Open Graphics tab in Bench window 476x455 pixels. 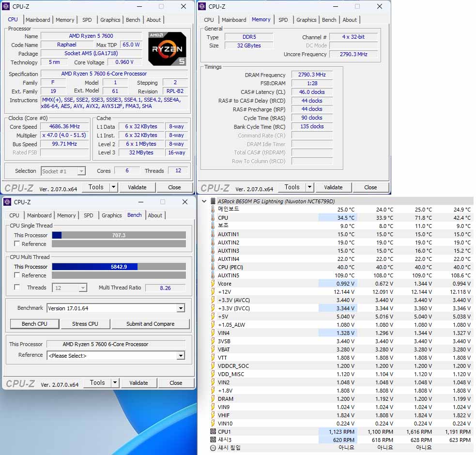111,215
